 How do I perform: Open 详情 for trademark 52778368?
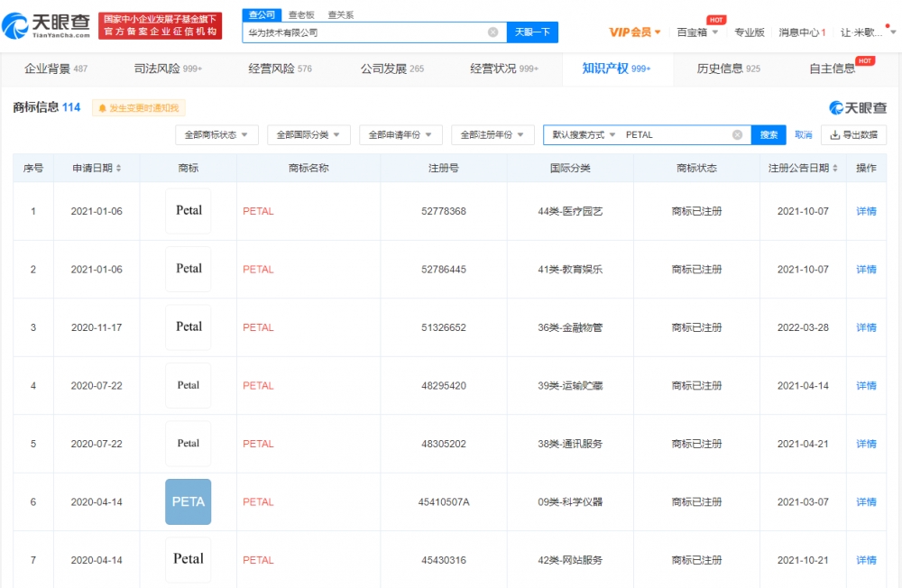(866, 211)
